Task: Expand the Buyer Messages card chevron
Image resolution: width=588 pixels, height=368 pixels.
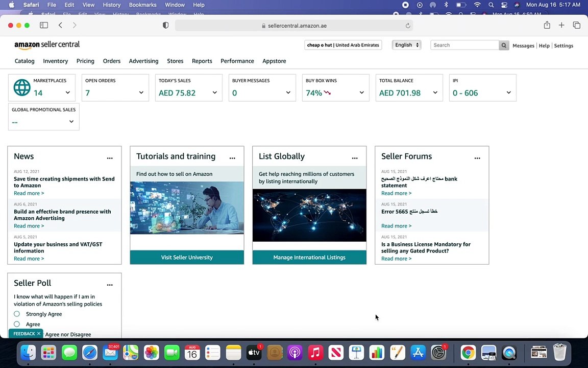Action: pyautogui.click(x=288, y=93)
